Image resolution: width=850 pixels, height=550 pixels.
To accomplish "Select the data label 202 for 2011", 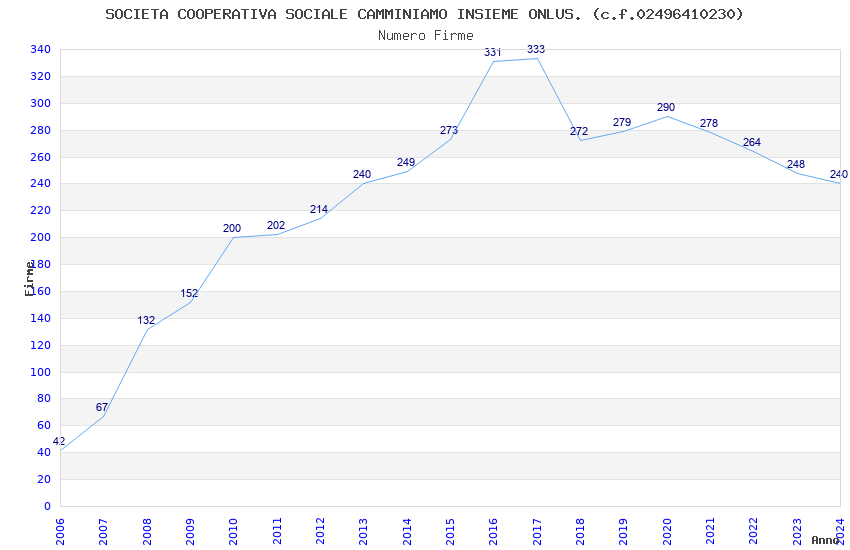I will (276, 225).
